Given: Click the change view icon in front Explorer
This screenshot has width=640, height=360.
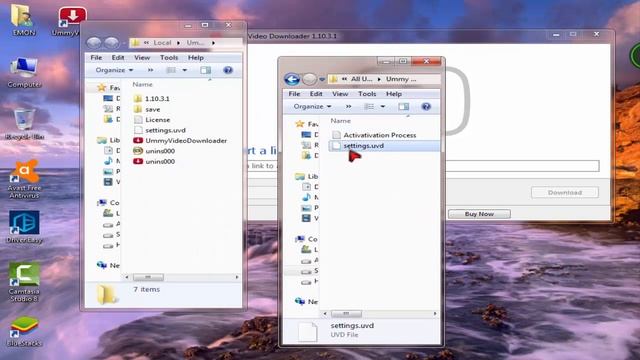Looking at the screenshot, I should coord(369,107).
